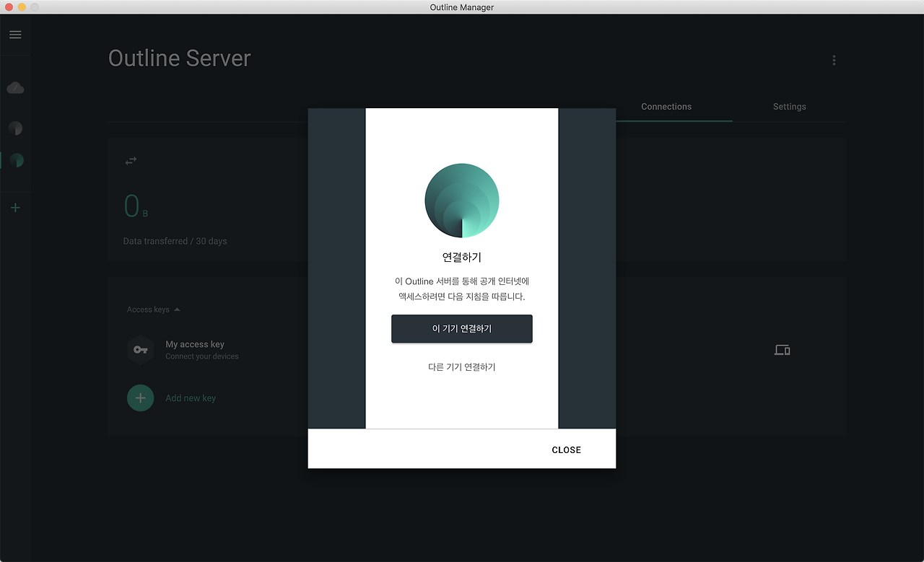Click the Add new key label
The image size is (924, 562).
click(191, 398)
